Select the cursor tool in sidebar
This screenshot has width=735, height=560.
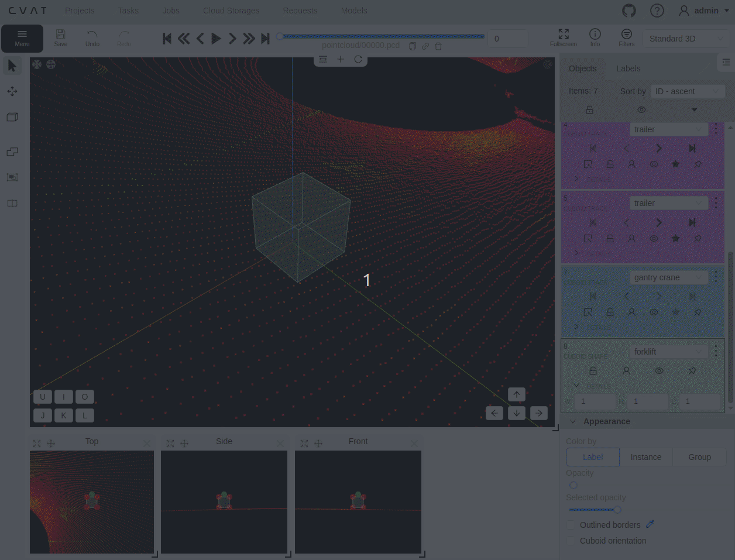12,66
